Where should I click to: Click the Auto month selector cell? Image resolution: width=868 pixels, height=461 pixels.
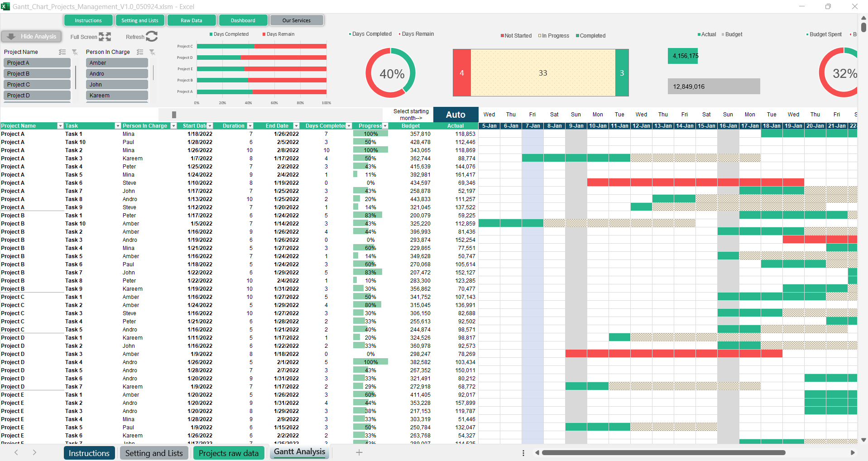point(456,115)
